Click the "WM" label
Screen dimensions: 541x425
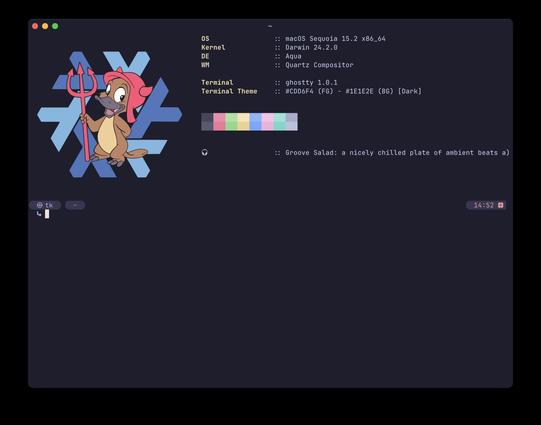click(x=205, y=65)
